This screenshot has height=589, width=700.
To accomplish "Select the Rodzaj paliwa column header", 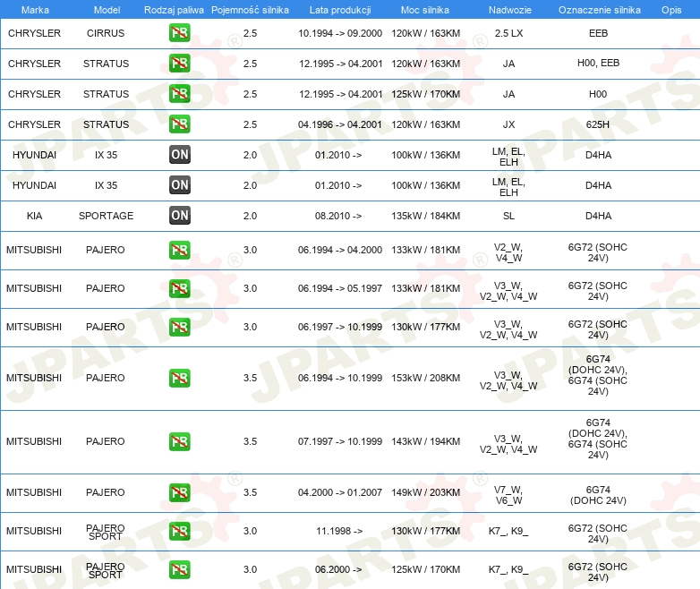I will 174,10.
